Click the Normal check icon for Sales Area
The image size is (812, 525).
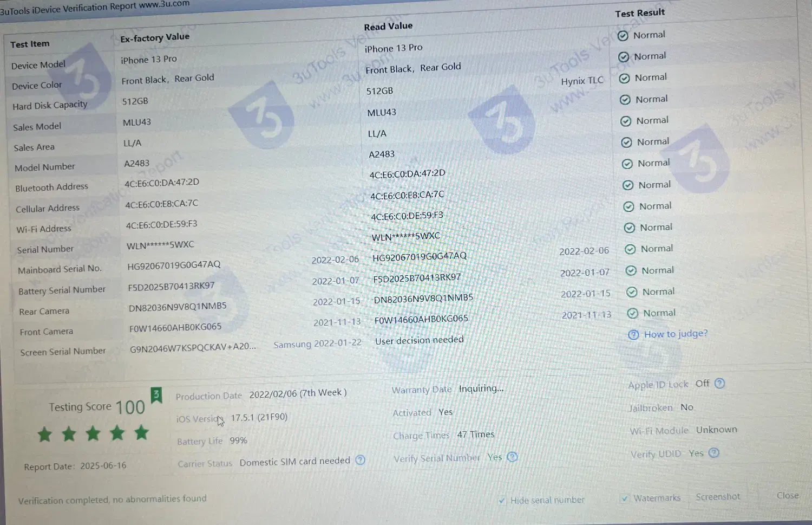[626, 121]
